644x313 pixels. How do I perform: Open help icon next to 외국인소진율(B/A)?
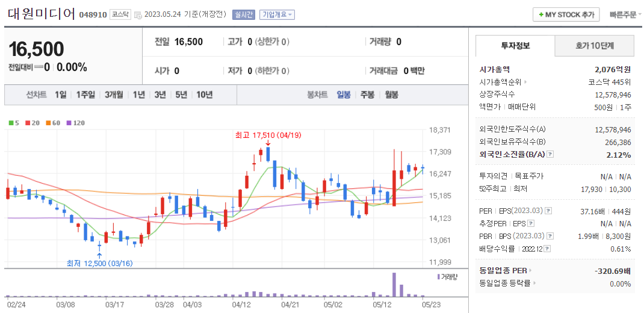(551, 155)
